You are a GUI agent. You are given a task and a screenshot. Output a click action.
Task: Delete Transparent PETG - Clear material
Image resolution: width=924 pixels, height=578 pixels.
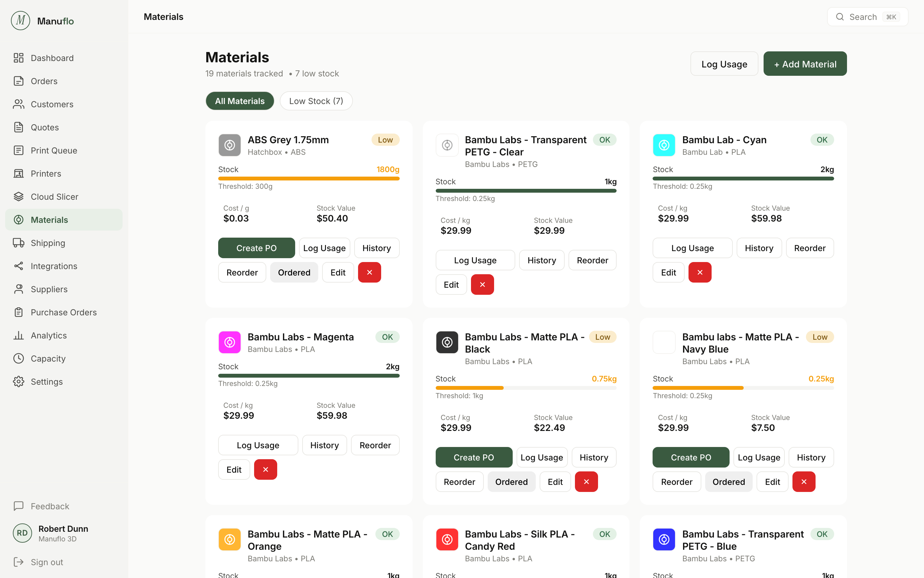[482, 285]
